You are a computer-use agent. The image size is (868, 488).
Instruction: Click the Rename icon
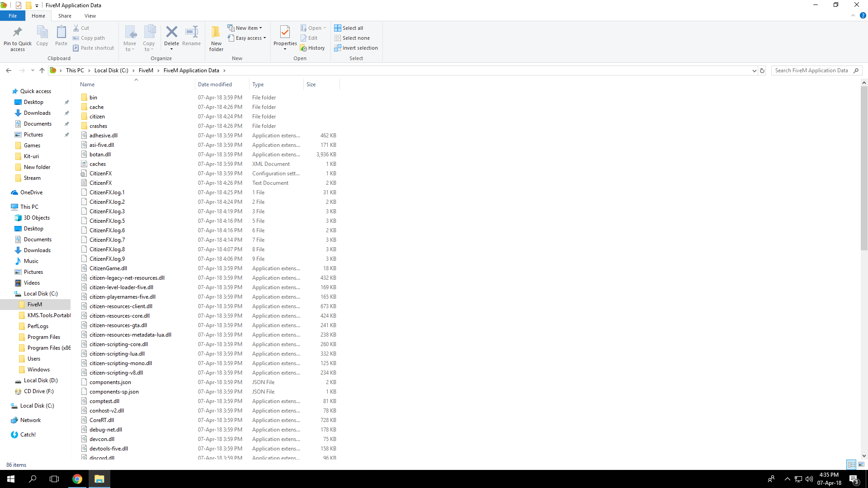(x=192, y=32)
